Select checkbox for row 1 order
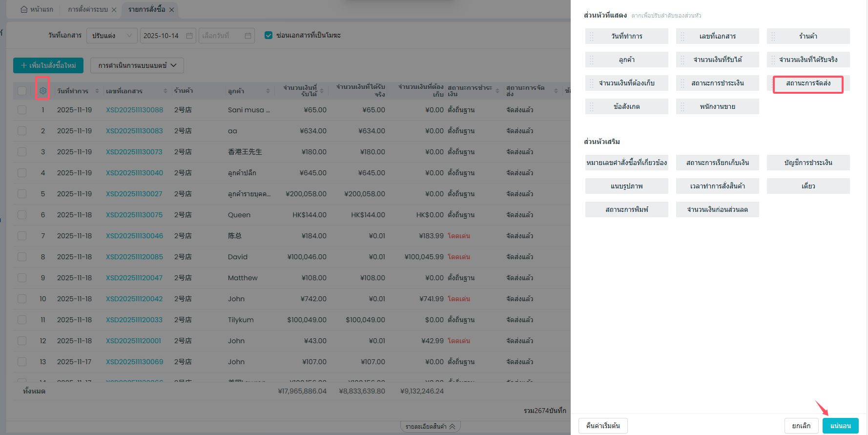The height and width of the screenshot is (435, 868). pos(22,110)
